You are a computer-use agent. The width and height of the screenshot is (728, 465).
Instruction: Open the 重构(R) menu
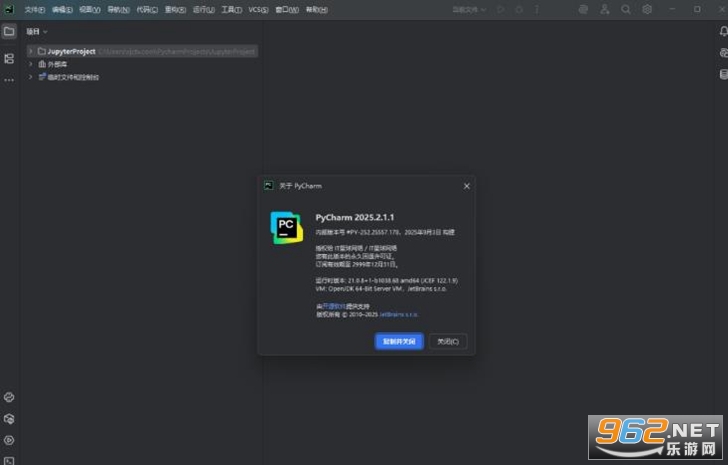pos(176,10)
